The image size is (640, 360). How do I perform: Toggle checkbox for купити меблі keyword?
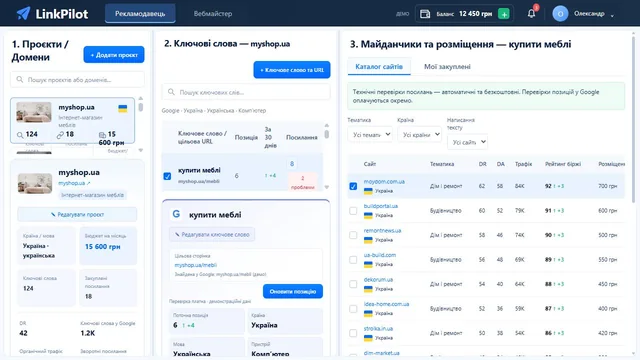tap(167, 176)
